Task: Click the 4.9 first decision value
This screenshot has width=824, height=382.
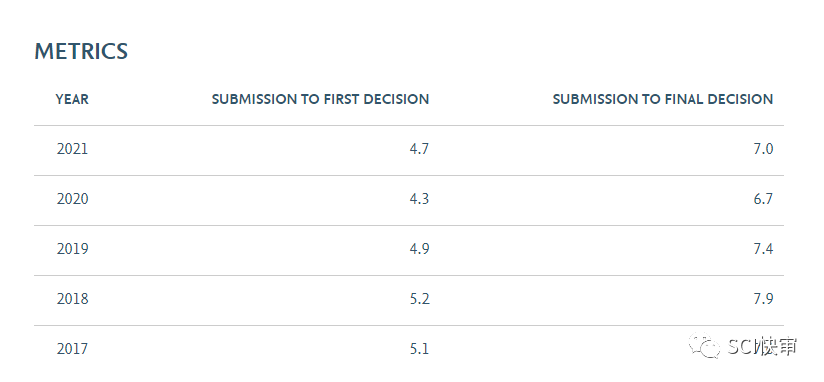Action: coord(419,249)
